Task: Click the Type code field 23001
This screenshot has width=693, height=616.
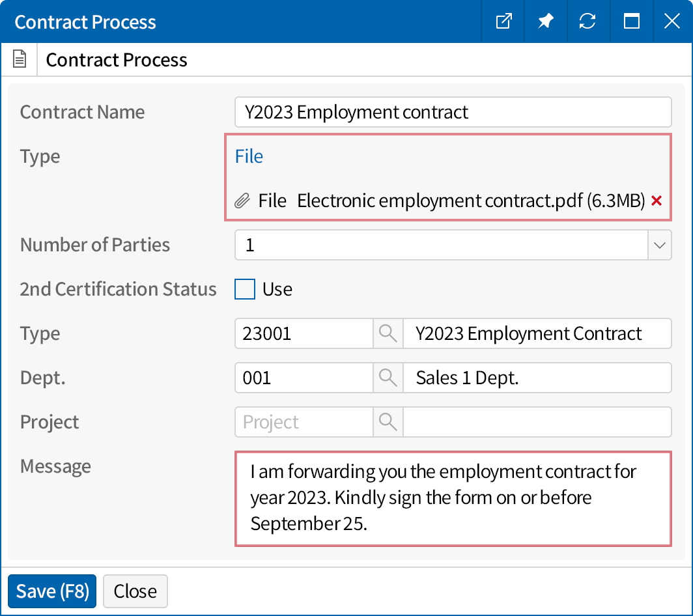Action: pos(303,333)
